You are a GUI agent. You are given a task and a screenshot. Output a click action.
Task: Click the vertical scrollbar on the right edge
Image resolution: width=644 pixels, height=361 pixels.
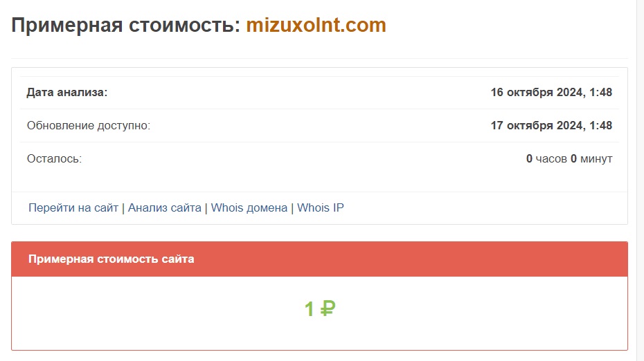640,180
